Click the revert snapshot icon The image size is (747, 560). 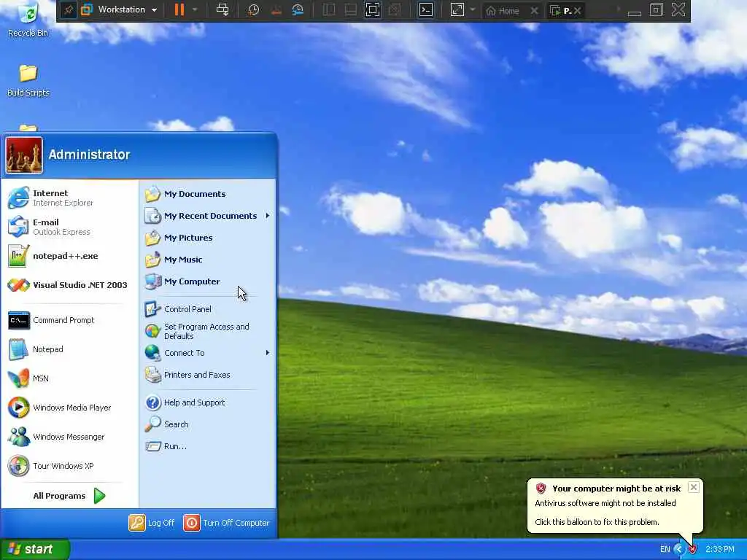point(276,10)
